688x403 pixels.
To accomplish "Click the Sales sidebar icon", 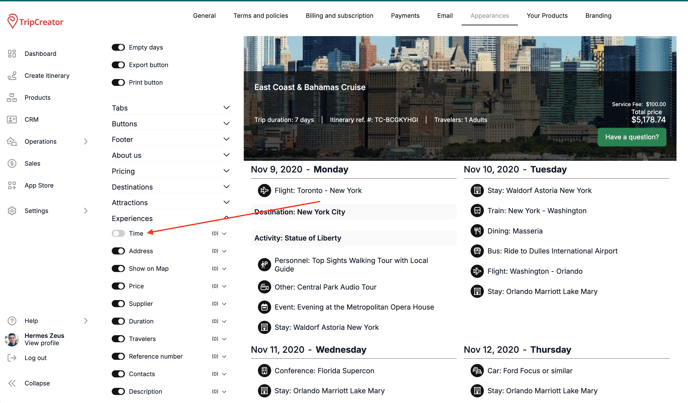I will point(12,163).
